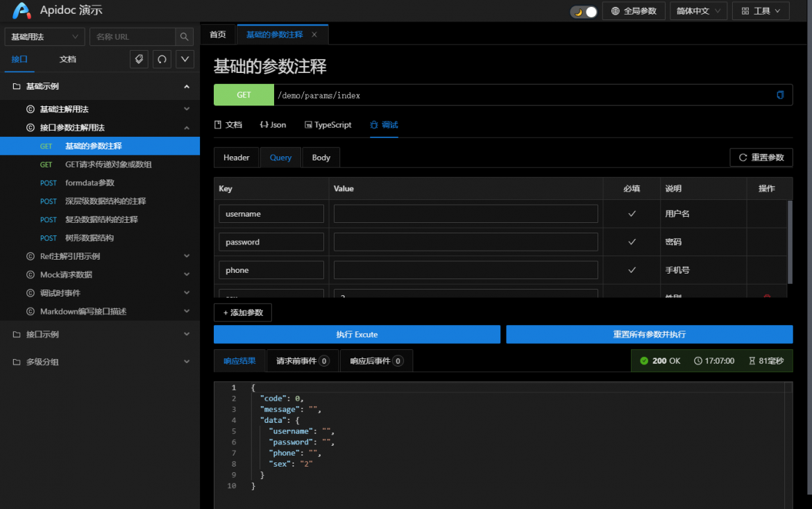Image resolution: width=812 pixels, height=509 pixels.
Task: Copy the URL with copy icon
Action: coord(780,95)
